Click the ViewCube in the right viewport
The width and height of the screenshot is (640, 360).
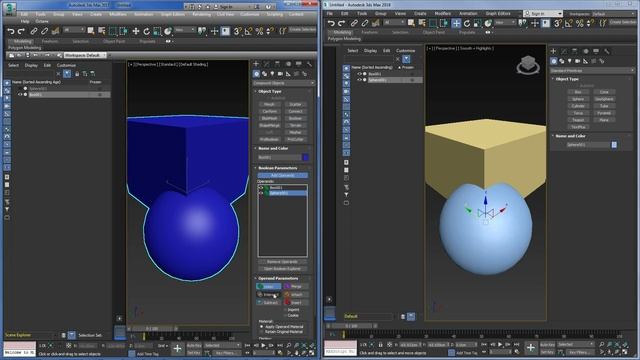click(x=528, y=64)
